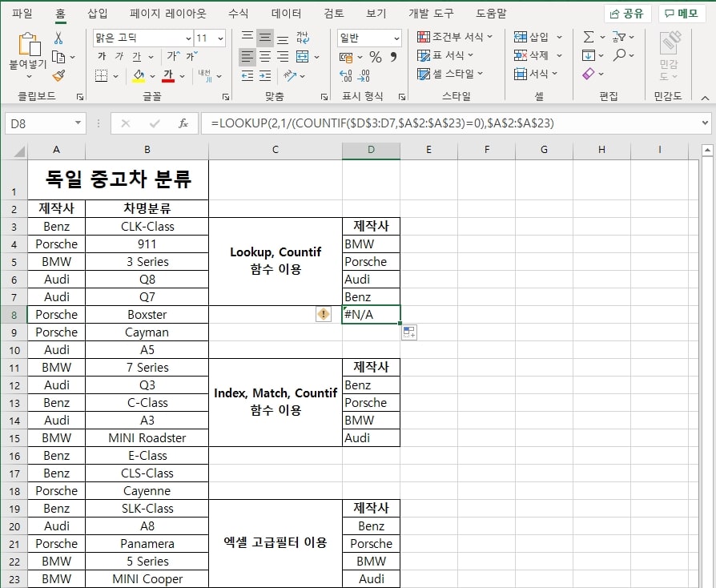Toggle align right for the cell

click(x=283, y=57)
